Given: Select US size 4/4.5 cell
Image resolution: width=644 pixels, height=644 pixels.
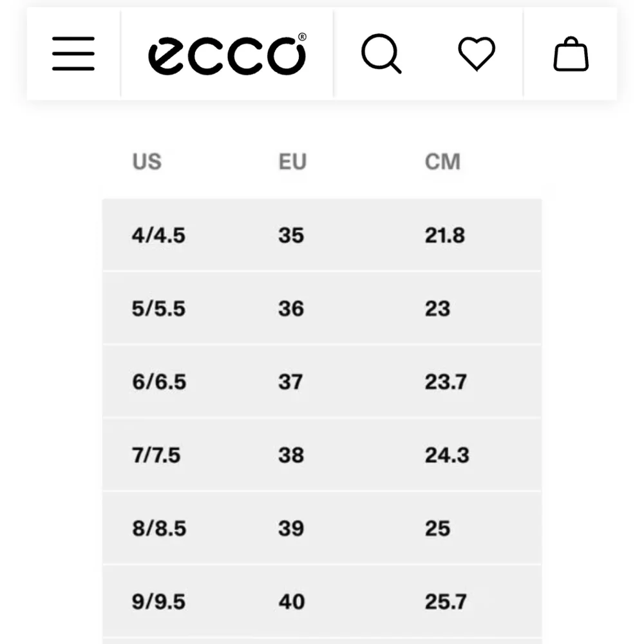Looking at the screenshot, I should point(158,235).
